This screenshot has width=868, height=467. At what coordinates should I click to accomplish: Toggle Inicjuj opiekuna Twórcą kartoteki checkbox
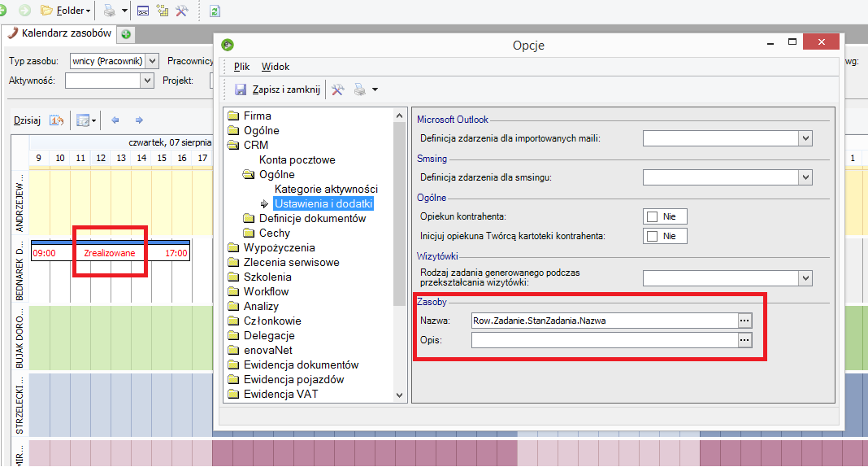[653, 236]
